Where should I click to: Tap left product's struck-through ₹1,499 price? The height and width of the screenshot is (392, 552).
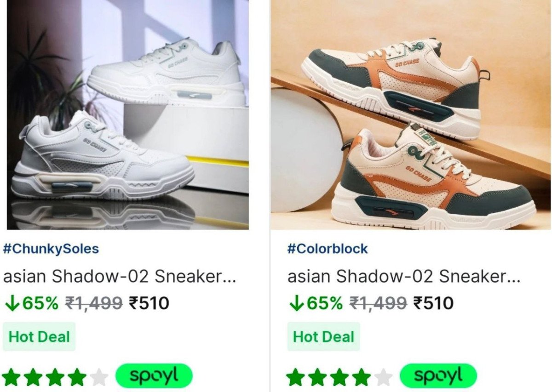pyautogui.click(x=94, y=303)
